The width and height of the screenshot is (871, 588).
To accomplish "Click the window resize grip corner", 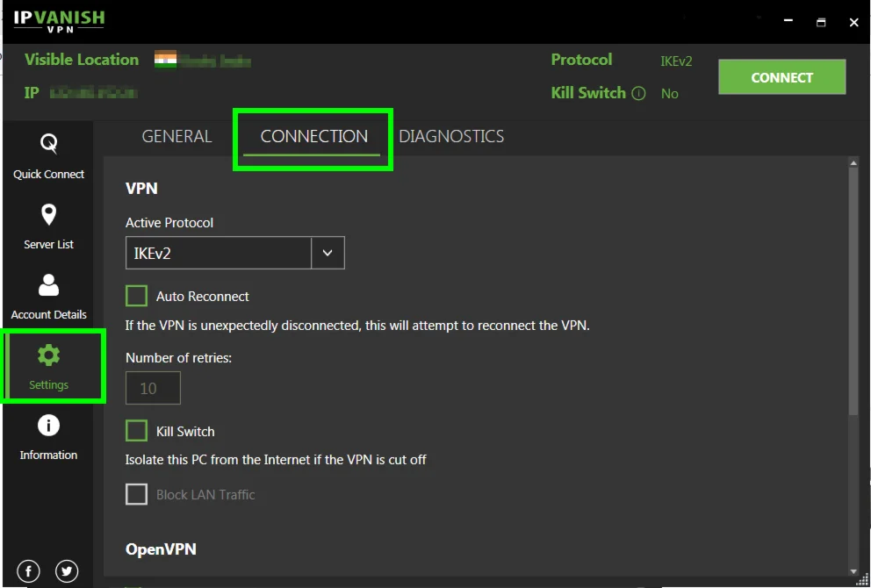I will click(863, 580).
